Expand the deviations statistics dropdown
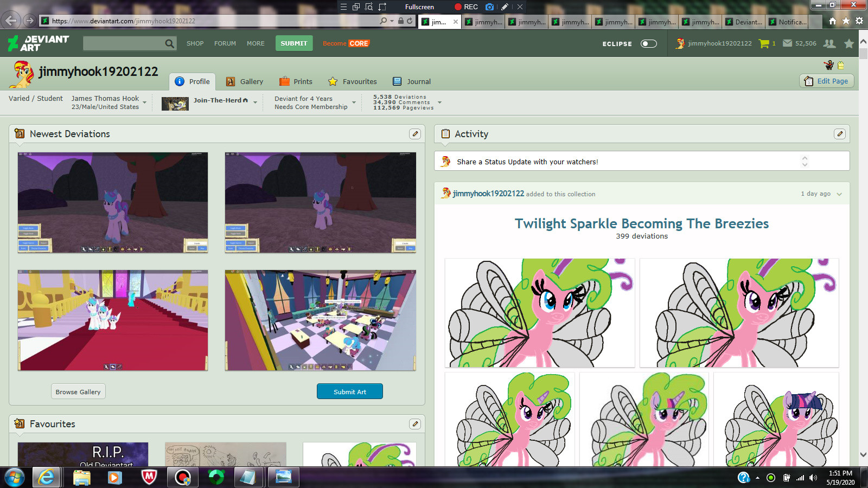 click(x=439, y=102)
